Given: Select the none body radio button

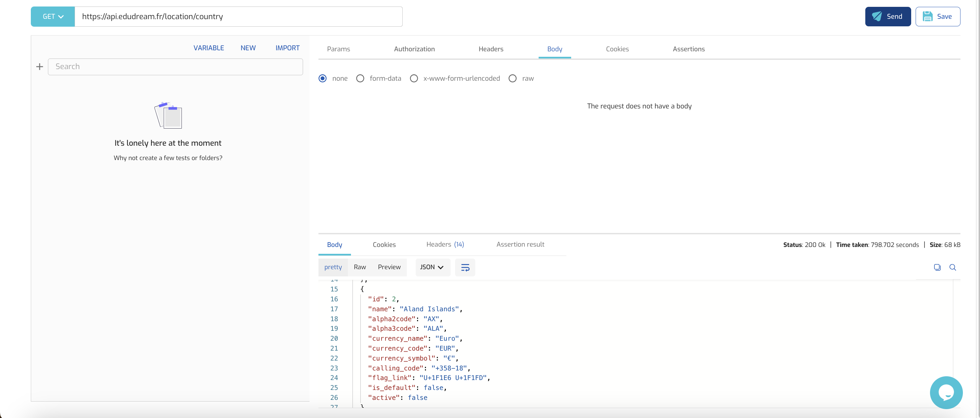Looking at the screenshot, I should pyautogui.click(x=323, y=79).
